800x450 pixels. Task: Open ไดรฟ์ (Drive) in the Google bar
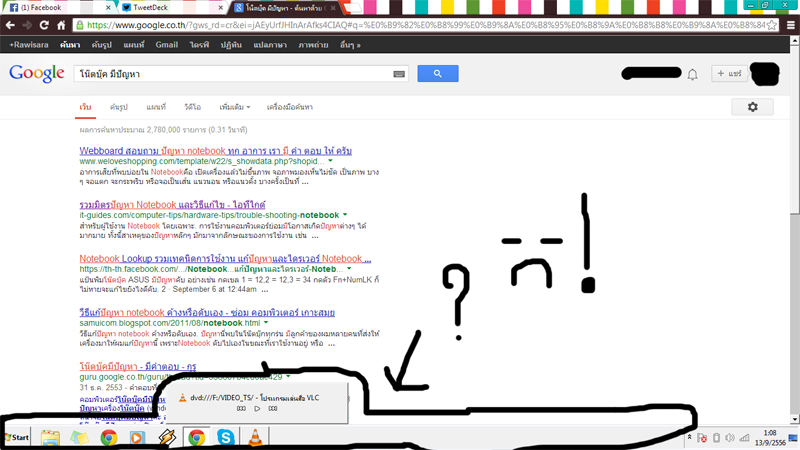tap(199, 45)
